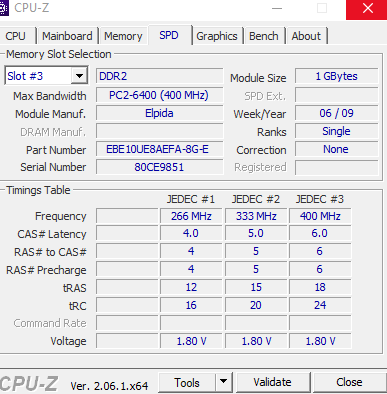387x394 pixels.
Task: Click the 333 MHz frequency cell
Action: click(x=256, y=216)
